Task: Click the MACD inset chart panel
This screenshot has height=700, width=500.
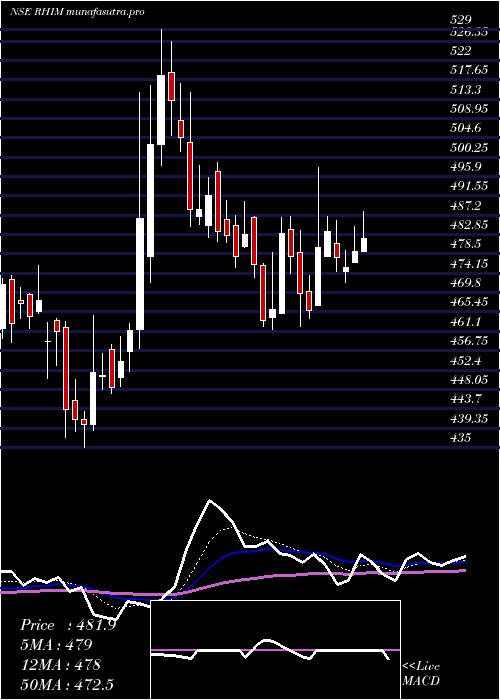Action: (x=275, y=650)
